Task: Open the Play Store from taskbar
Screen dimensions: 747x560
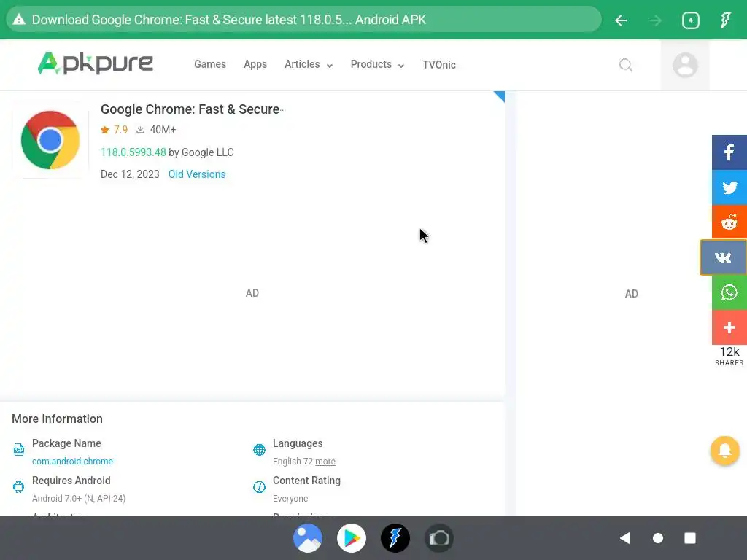Action: tap(352, 538)
